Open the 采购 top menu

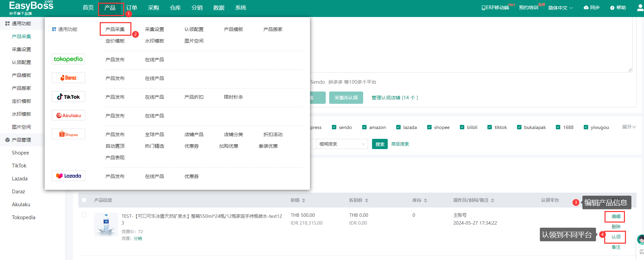(x=154, y=7)
